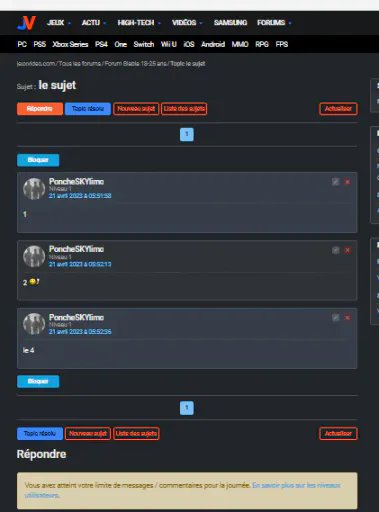Edit the "le 4" message
379x512 pixels.
pos(336,318)
